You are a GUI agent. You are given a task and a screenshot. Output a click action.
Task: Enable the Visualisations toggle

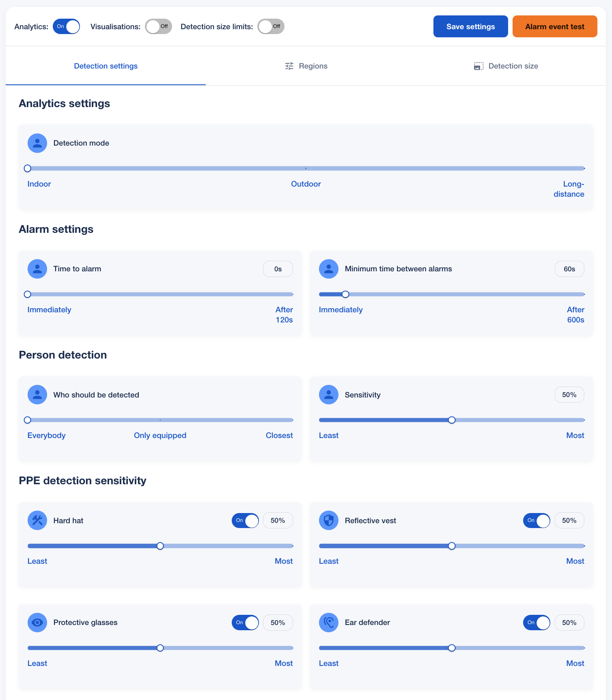[x=158, y=27]
